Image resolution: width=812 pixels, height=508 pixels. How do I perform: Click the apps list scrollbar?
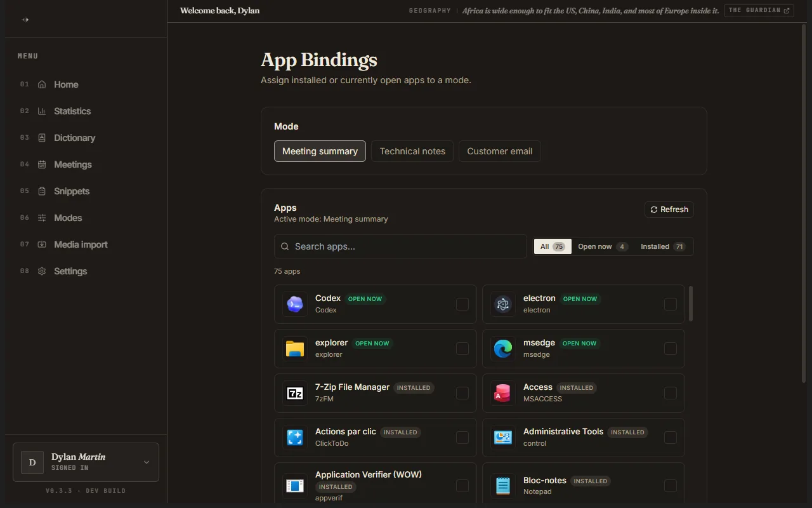(x=690, y=304)
